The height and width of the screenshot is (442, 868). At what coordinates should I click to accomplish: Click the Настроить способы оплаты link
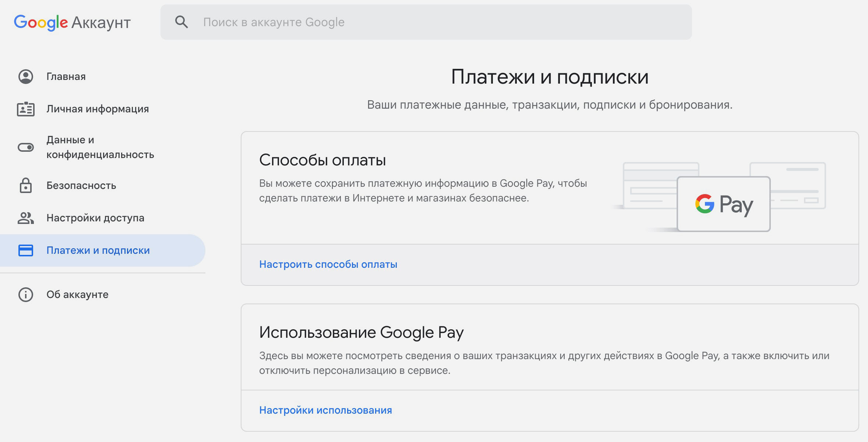[x=328, y=264]
